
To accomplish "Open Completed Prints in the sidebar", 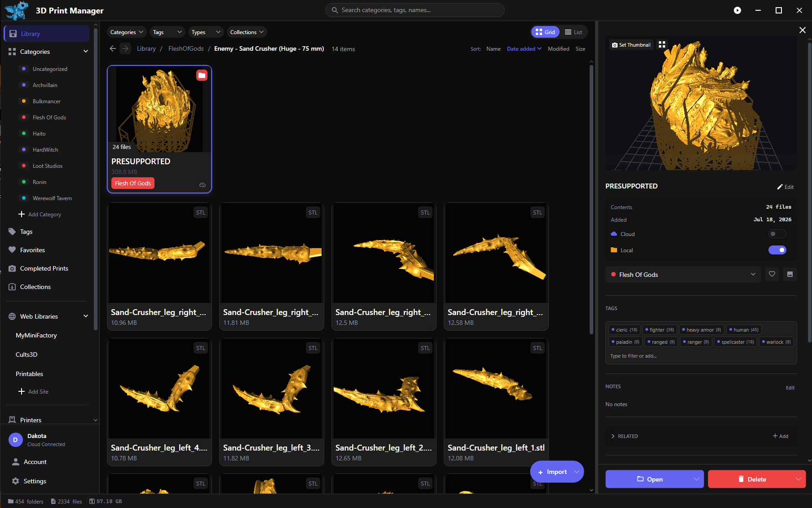I will [44, 268].
